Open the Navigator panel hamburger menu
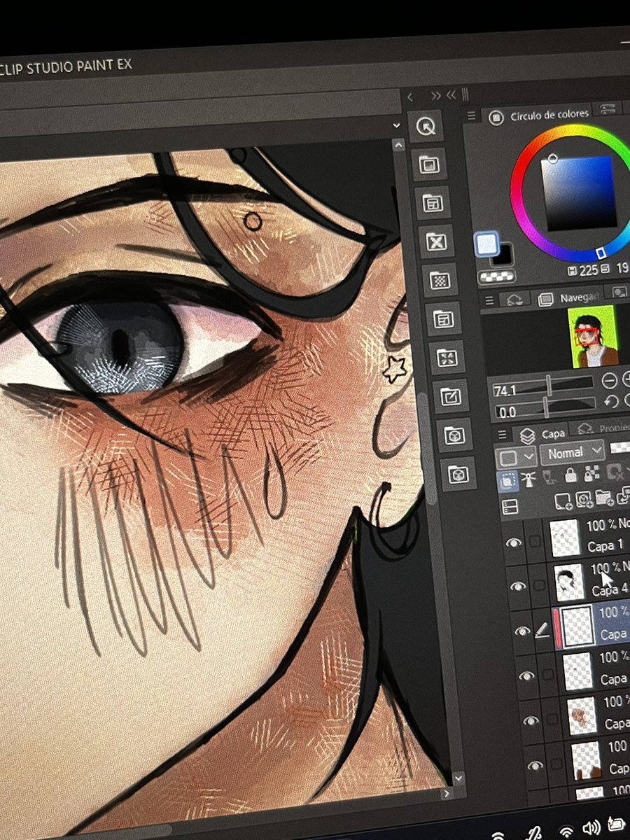The width and height of the screenshot is (630, 840). click(x=489, y=300)
